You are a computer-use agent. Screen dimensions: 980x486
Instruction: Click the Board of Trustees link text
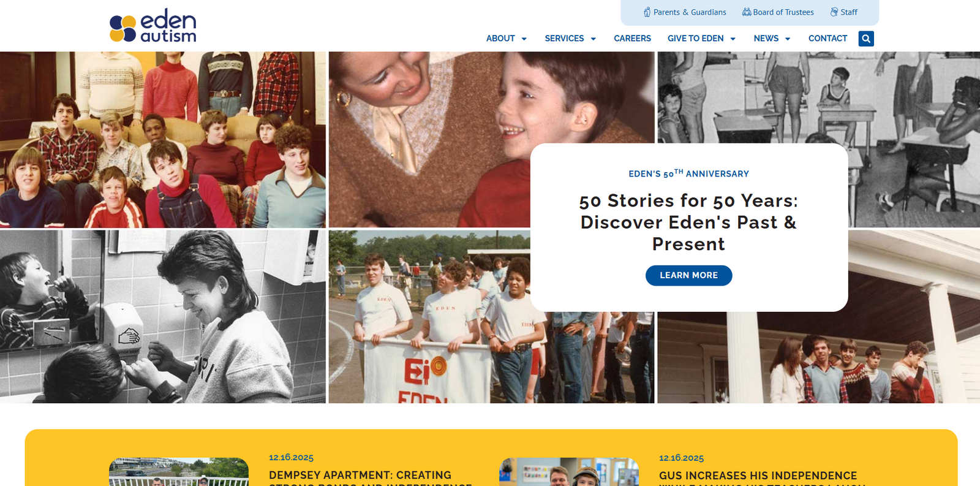tap(783, 12)
